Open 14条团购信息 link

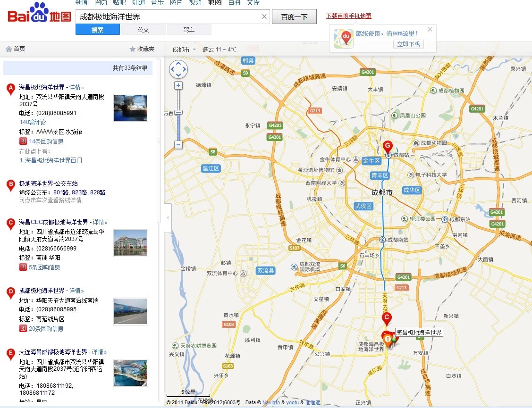point(46,142)
